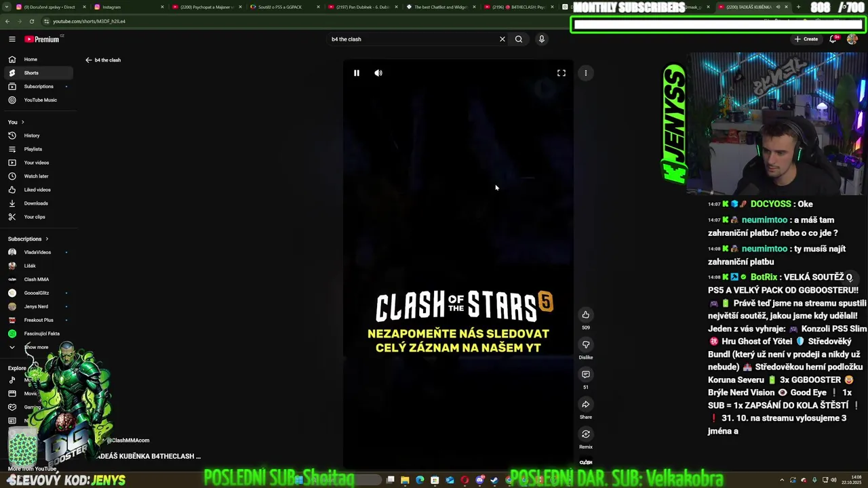Image resolution: width=868 pixels, height=488 pixels.
Task: Open Jenys Nerd channel subscription
Action: pyautogui.click(x=38, y=306)
